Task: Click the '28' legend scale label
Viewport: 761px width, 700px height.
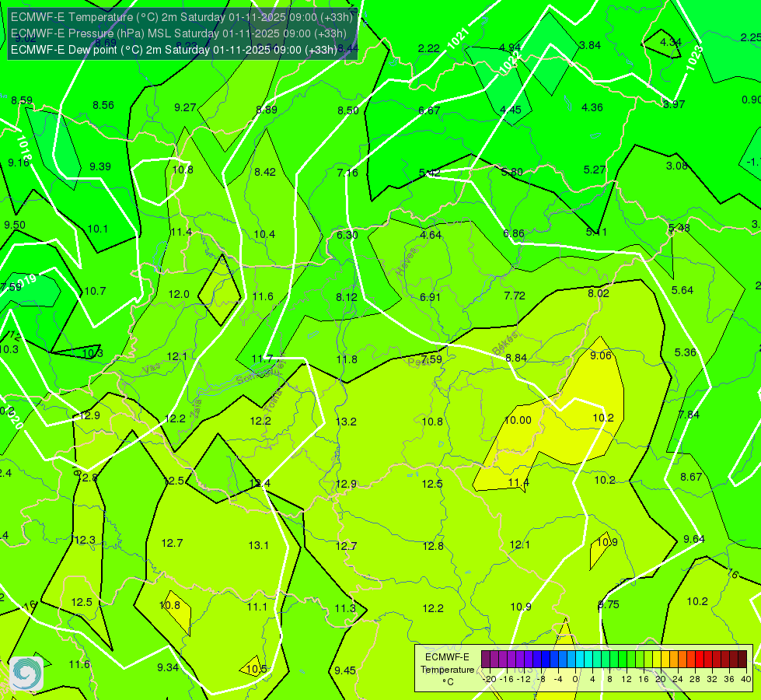Action: tap(694, 679)
